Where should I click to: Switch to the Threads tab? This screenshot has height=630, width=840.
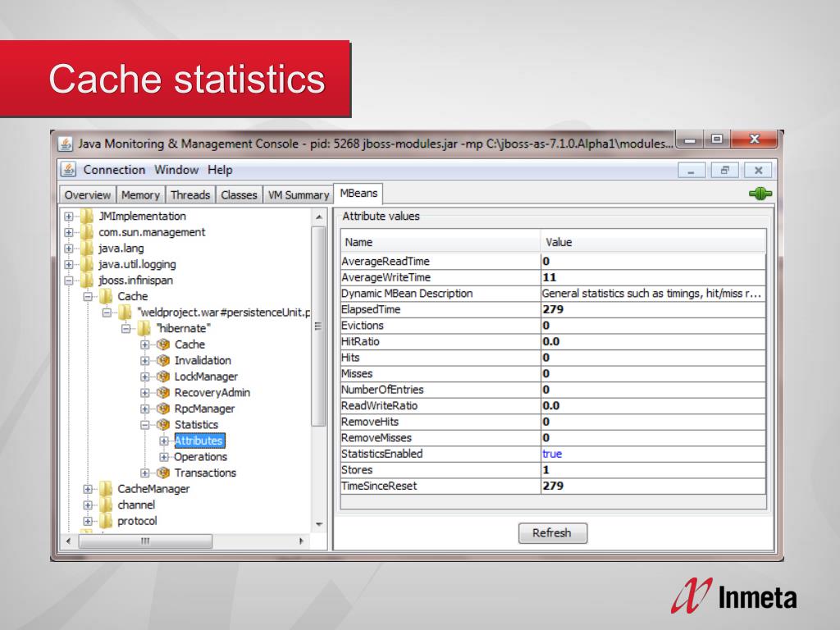pos(190,195)
